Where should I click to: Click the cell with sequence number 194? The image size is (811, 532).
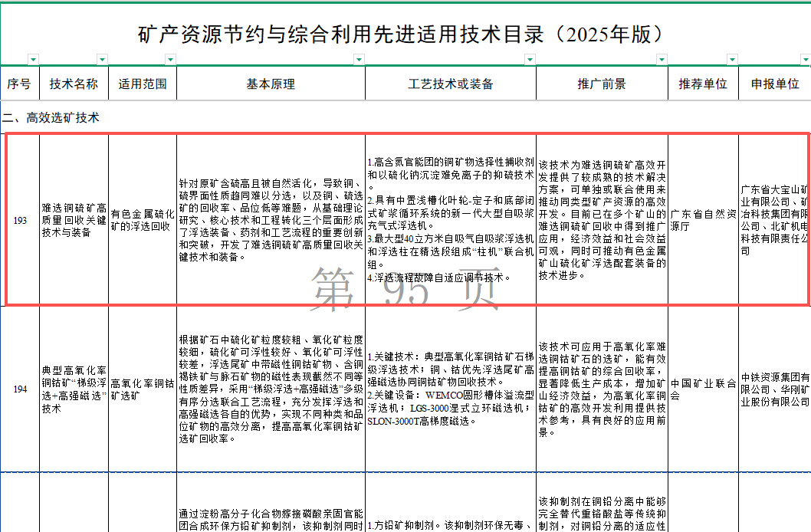(x=20, y=389)
